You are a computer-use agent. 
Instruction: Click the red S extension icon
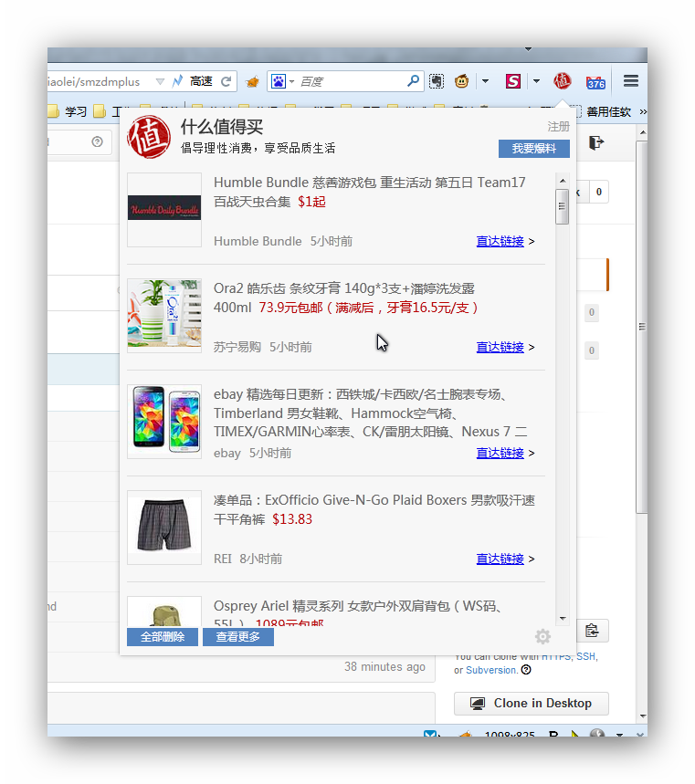pos(513,81)
